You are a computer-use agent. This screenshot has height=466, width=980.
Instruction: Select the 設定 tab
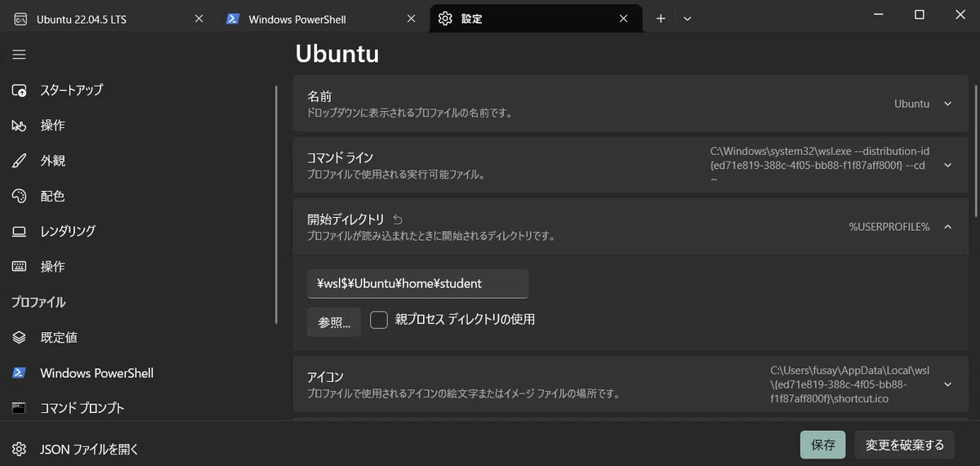pyautogui.click(x=536, y=19)
